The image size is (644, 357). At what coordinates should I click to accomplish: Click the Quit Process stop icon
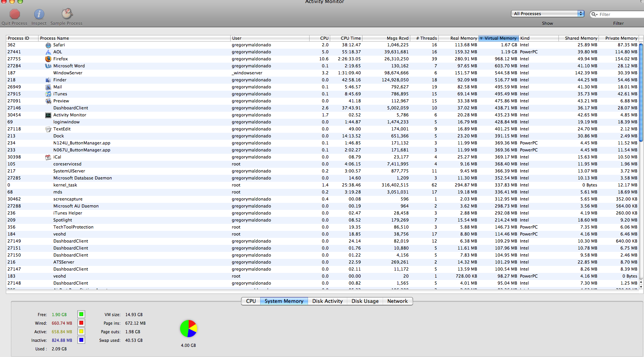(x=15, y=14)
